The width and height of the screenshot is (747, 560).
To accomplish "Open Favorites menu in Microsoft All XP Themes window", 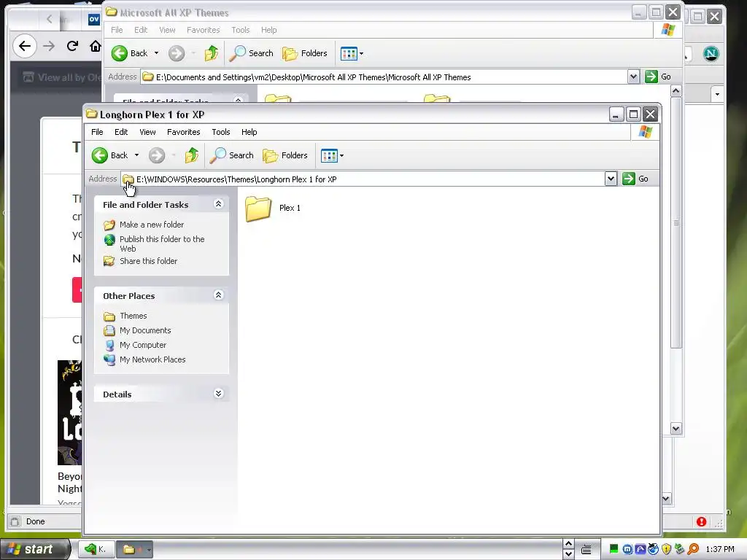I will coord(203,30).
